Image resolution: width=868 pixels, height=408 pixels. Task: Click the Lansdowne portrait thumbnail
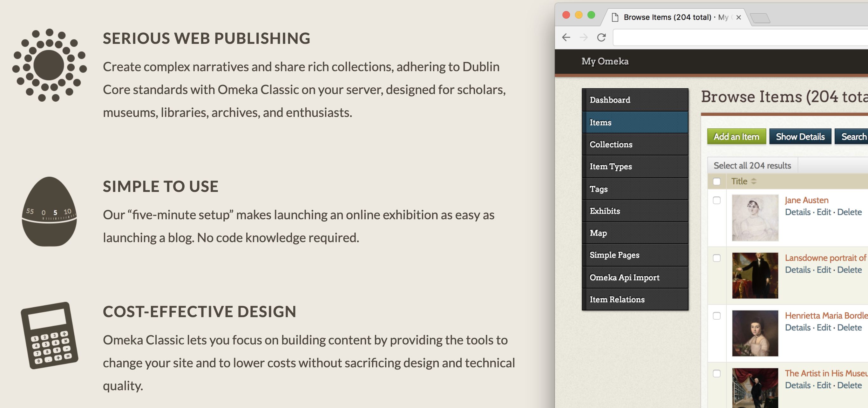click(x=755, y=275)
